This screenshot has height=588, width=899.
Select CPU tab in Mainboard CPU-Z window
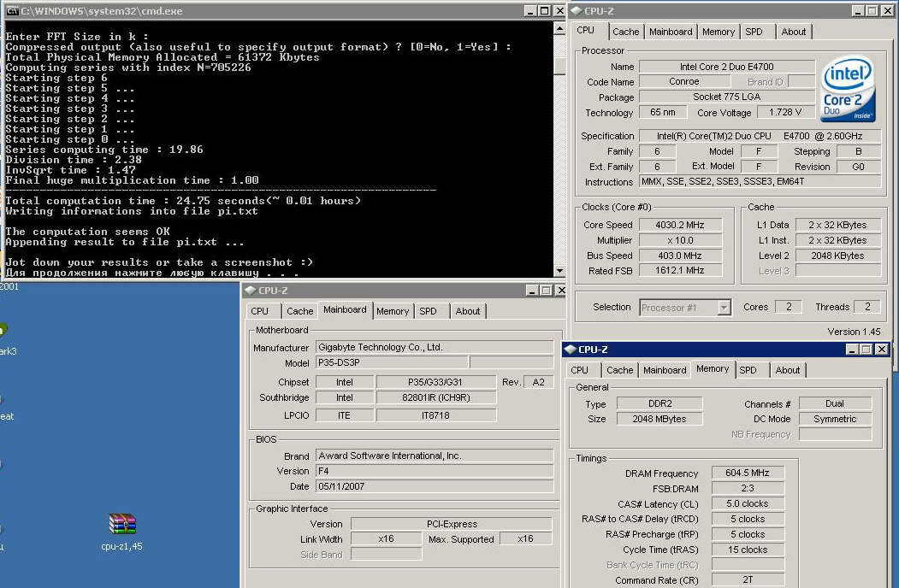[260, 311]
